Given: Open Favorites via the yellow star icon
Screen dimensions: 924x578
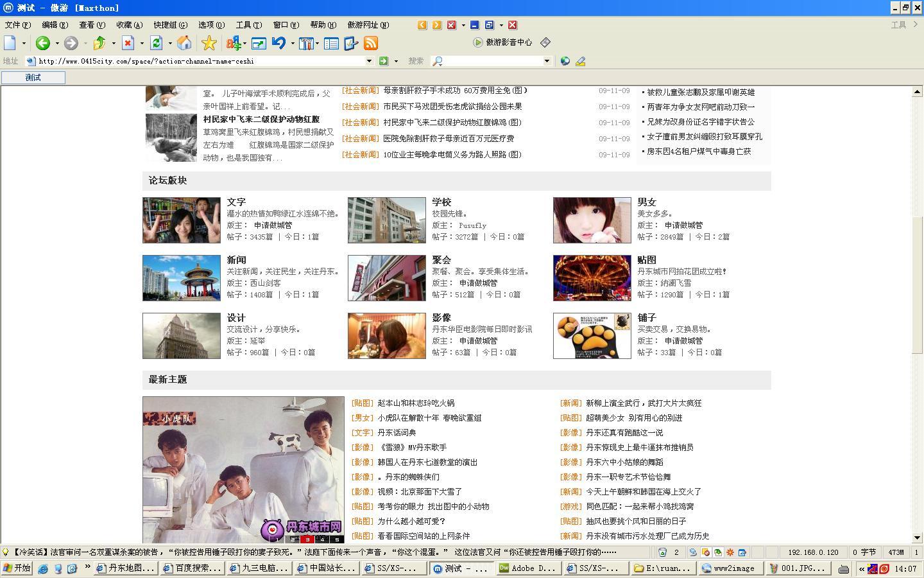Looking at the screenshot, I should (x=209, y=43).
